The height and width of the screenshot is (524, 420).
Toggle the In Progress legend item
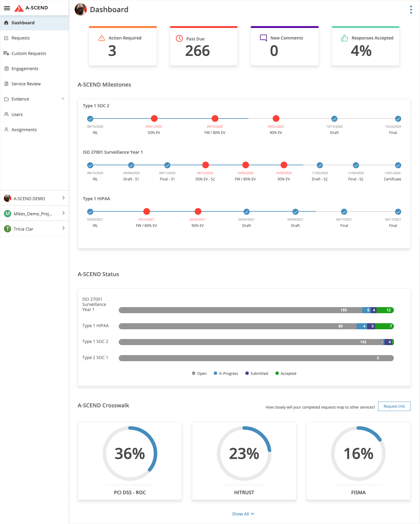[226, 374]
